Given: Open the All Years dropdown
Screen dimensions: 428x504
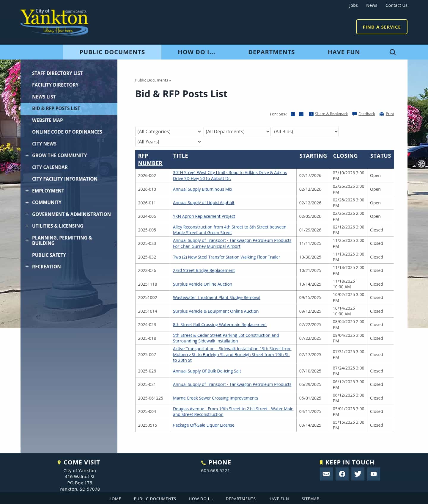Looking at the screenshot, I should pos(169,142).
